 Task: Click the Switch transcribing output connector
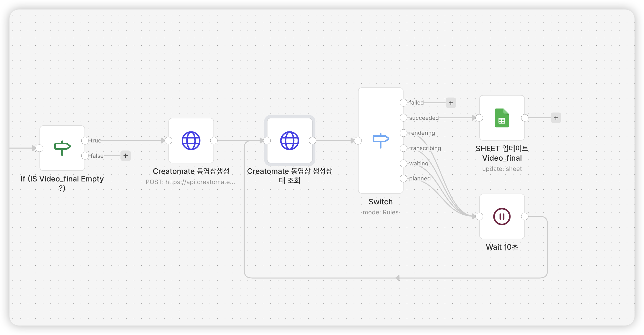click(403, 148)
